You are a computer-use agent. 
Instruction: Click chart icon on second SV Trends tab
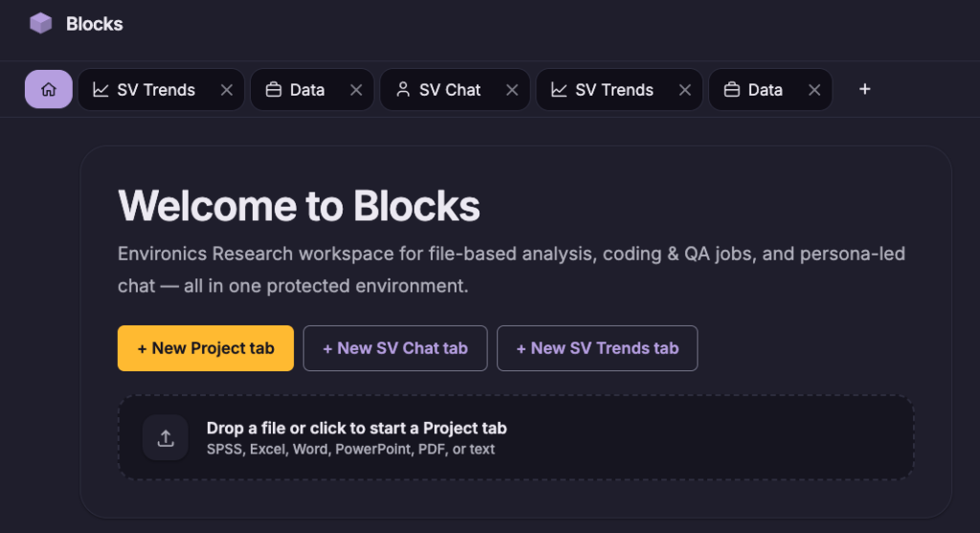pyautogui.click(x=559, y=90)
